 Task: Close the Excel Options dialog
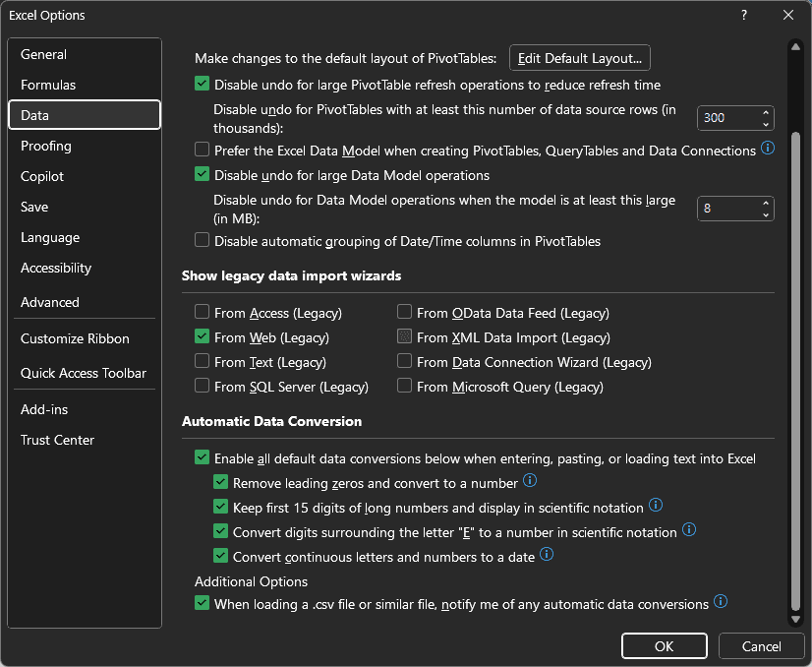coord(788,15)
